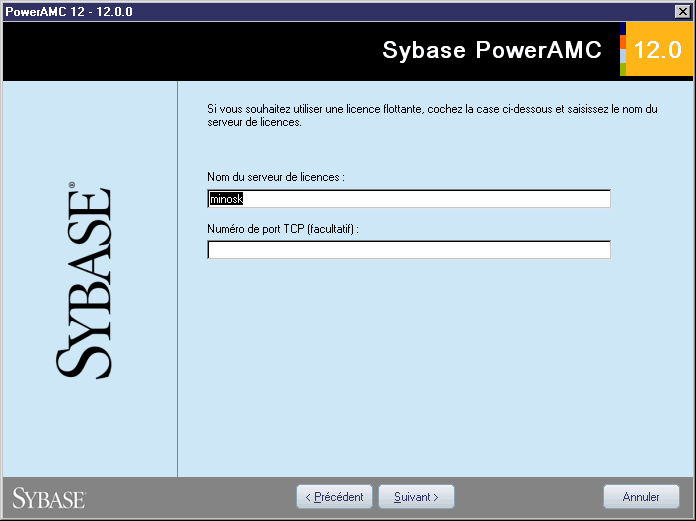
Task: Click the Sybase logo in footer bar
Action: point(49,497)
